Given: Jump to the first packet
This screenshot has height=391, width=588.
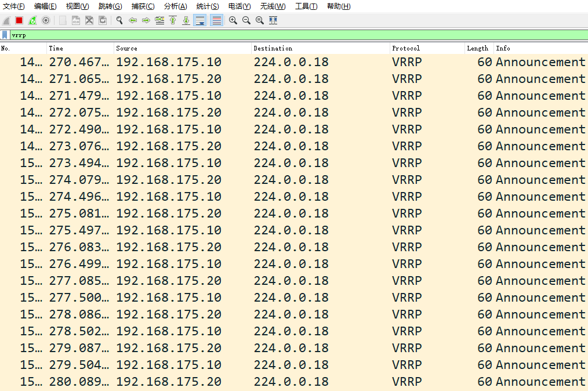Looking at the screenshot, I should point(173,20).
